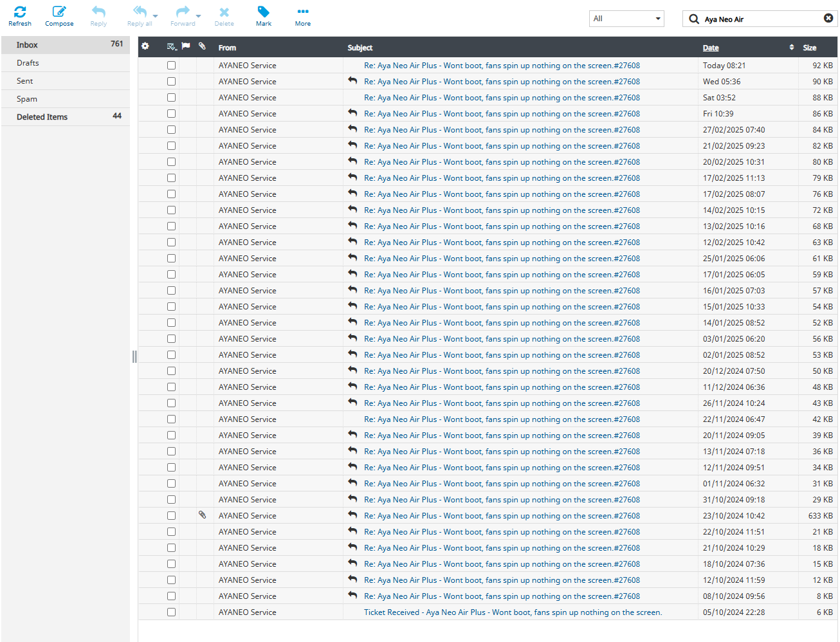Image resolution: width=840 pixels, height=642 pixels.
Task: Open the message dated 31/10/2024 09:18
Action: [x=502, y=499]
